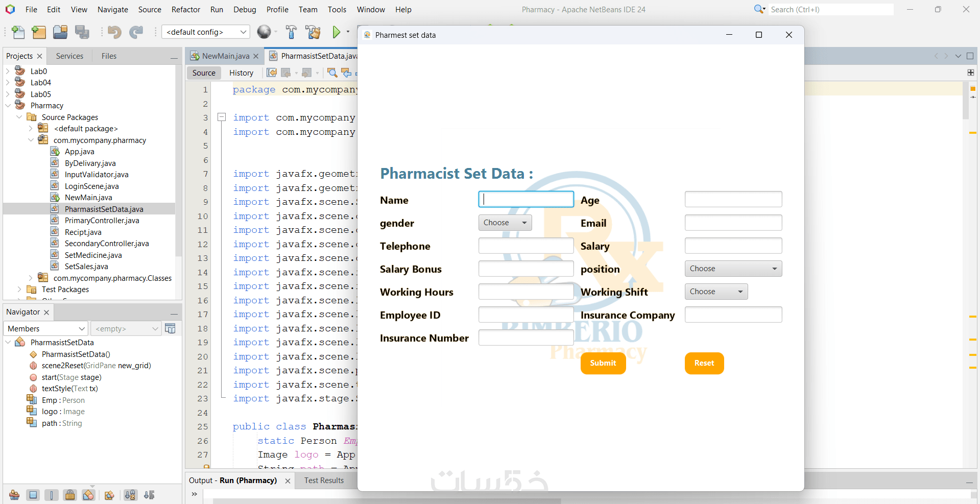The image size is (980, 504).
Task: Select LoginScene.java in Projects tree
Action: (91, 186)
